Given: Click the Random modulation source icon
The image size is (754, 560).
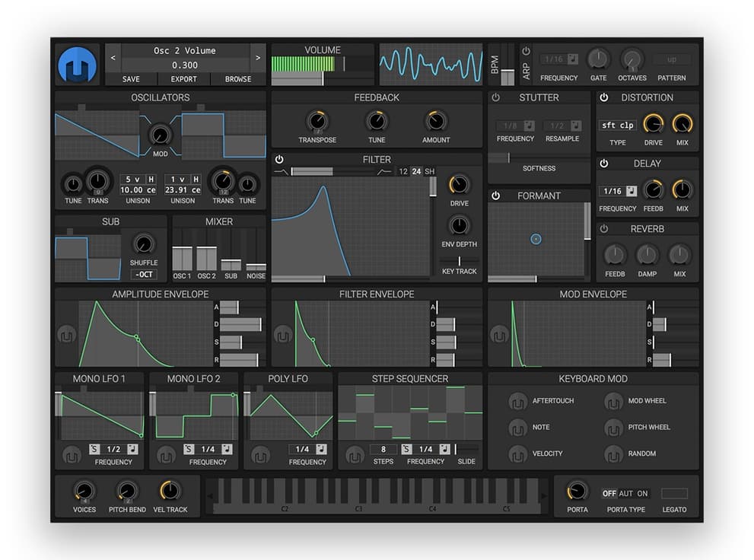Looking at the screenshot, I should click(x=613, y=453).
